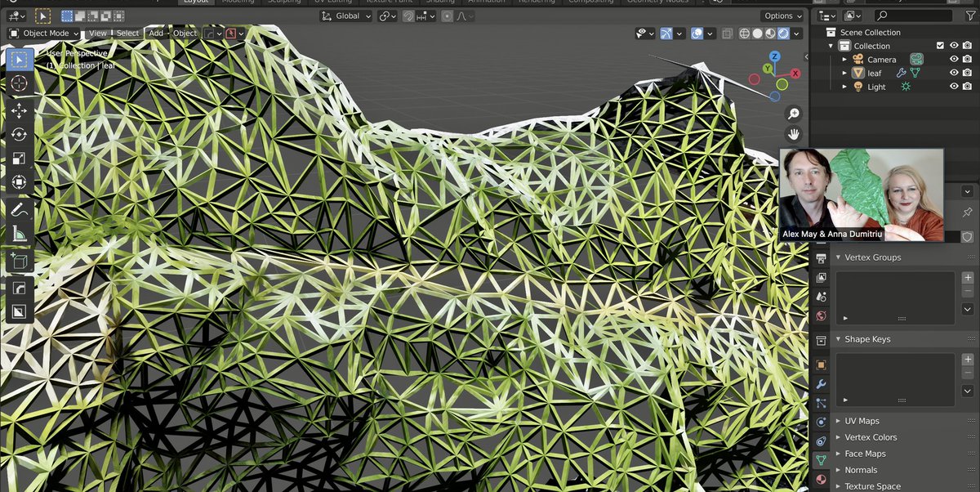Open the Select menu in viewport header
980x492 pixels.
[127, 34]
